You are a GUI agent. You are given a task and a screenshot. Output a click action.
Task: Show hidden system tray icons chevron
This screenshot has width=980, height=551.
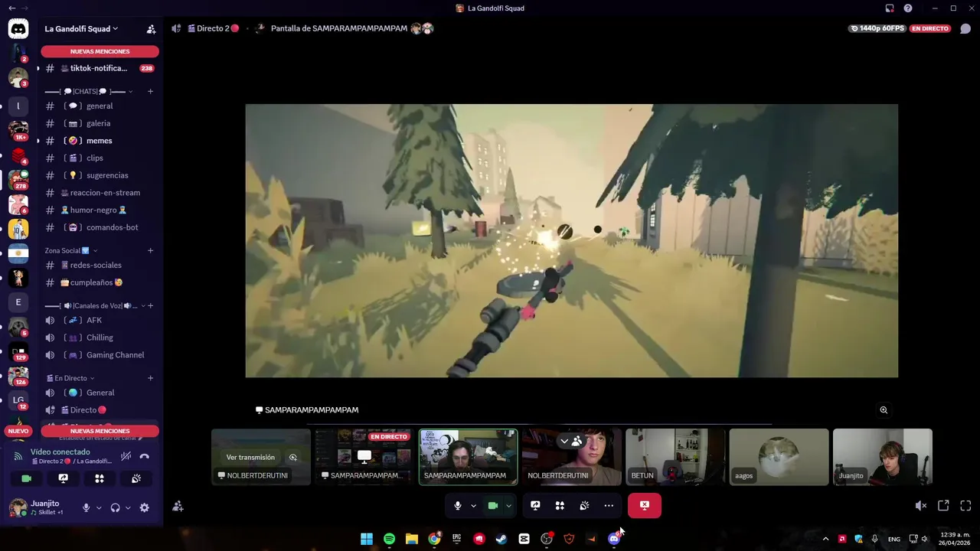coord(825,539)
